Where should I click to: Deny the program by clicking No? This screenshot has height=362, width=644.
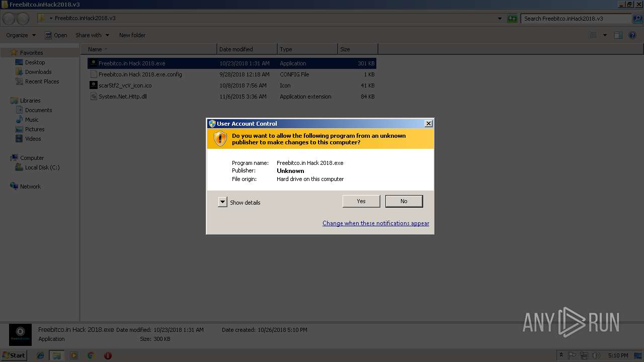pyautogui.click(x=404, y=201)
